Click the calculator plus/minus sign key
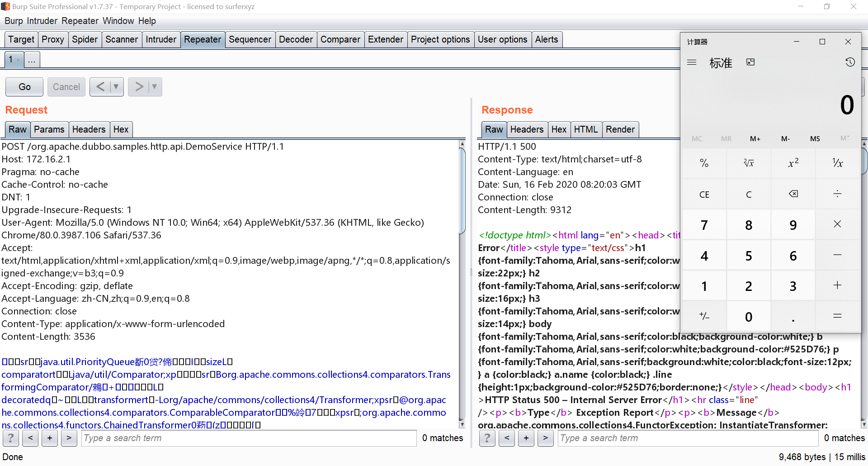 (x=704, y=316)
